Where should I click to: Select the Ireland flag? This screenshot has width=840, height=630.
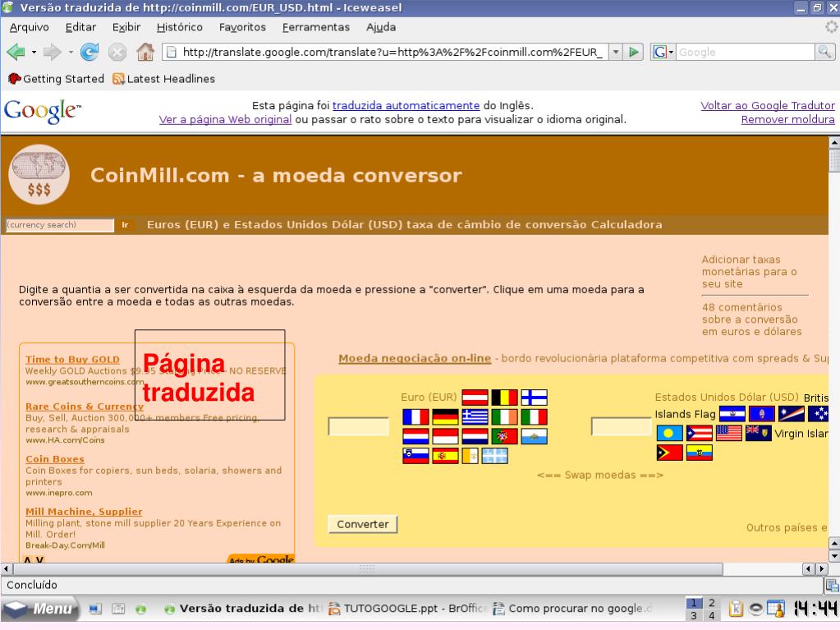[x=505, y=416]
